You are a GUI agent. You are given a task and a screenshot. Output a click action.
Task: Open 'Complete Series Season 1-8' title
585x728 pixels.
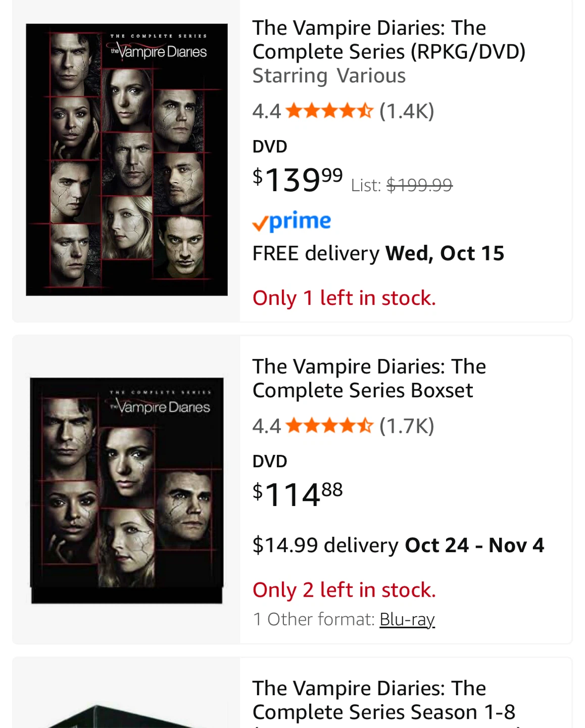point(383,700)
